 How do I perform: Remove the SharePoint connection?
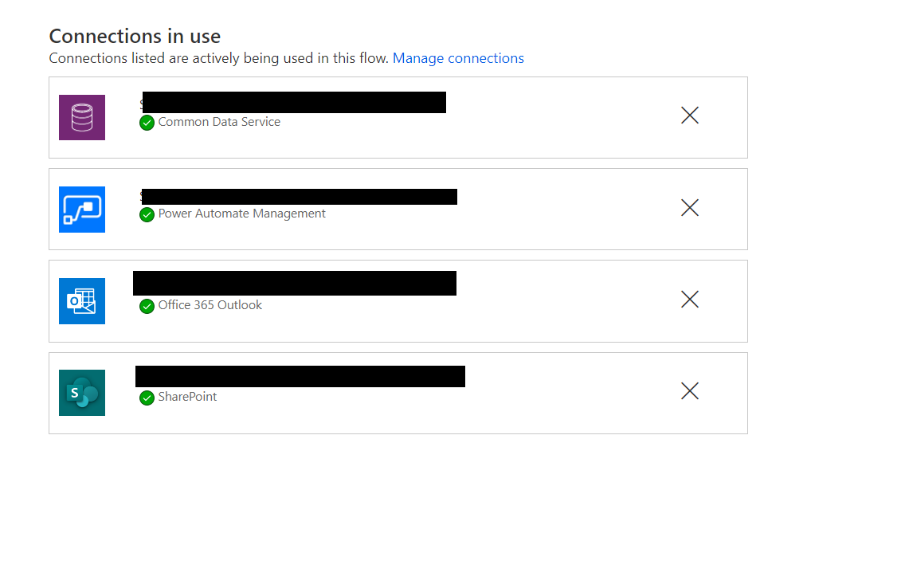point(689,391)
